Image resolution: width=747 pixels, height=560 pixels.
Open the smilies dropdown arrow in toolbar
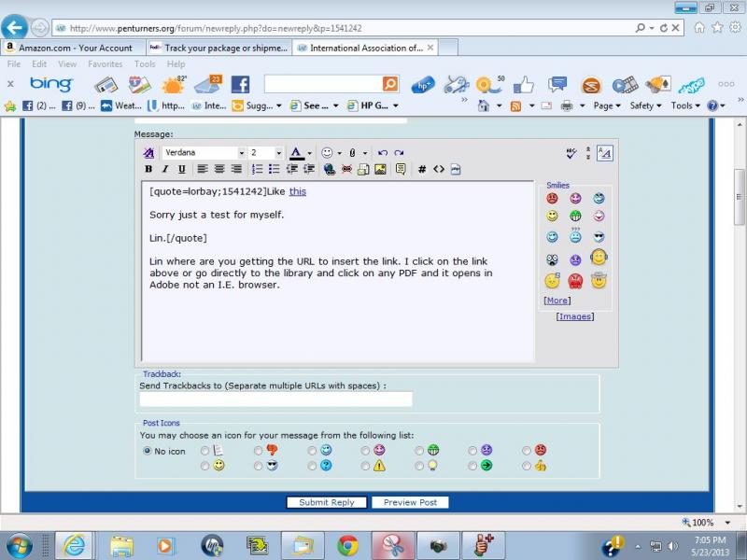pyautogui.click(x=339, y=153)
